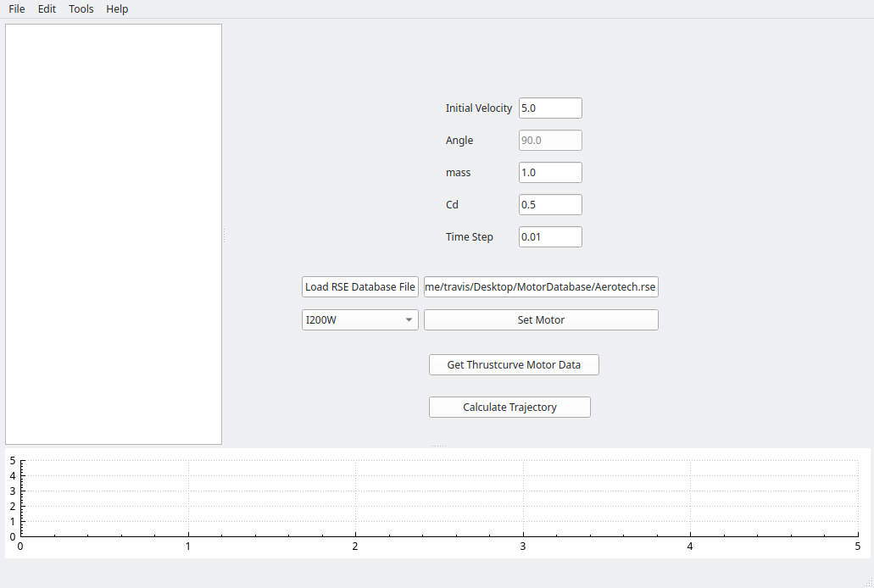Click the Aerotech.rse file path field

pyautogui.click(x=541, y=287)
